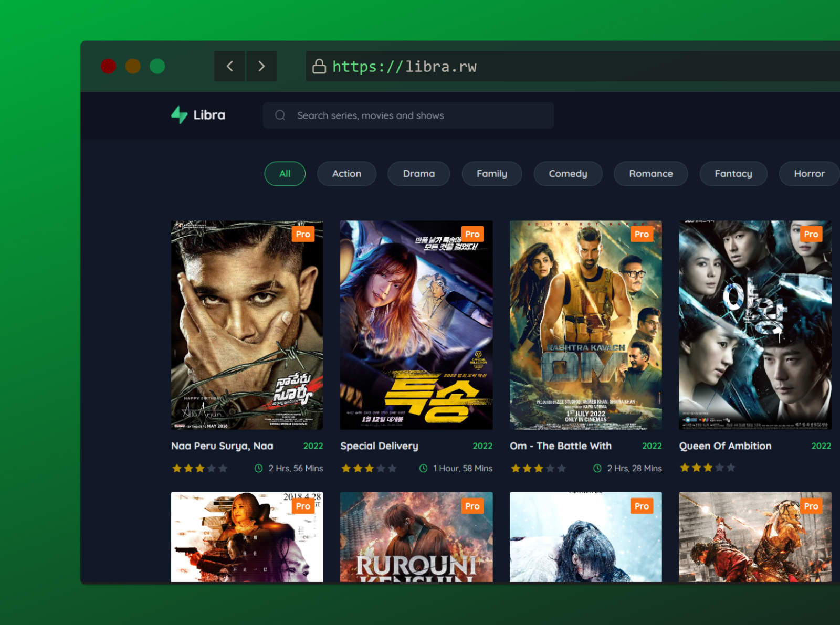
Task: Give Special Delivery a four-star rating
Action: tap(381, 468)
